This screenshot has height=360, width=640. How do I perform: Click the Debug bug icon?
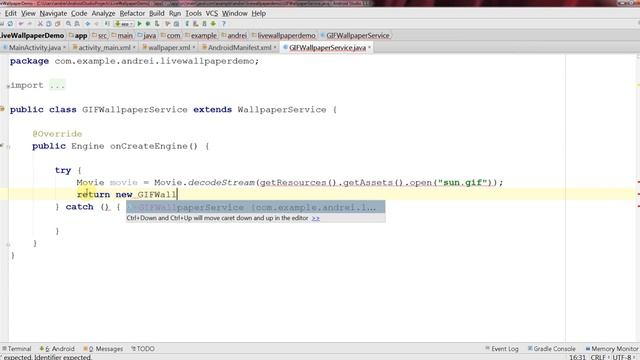[148, 24]
